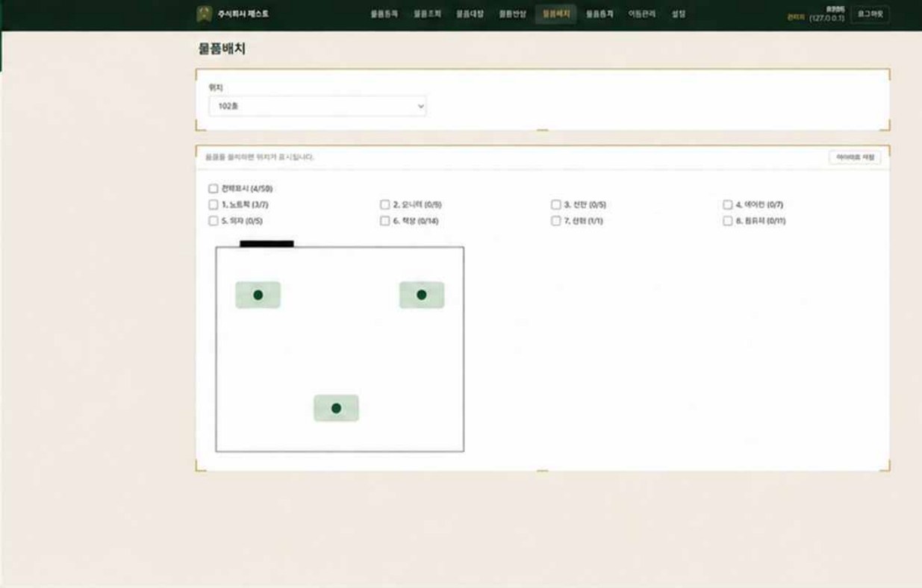The width and height of the screenshot is (922, 588).
Task: Click the (127.0.0.1) address text in header
Action: 826,18
